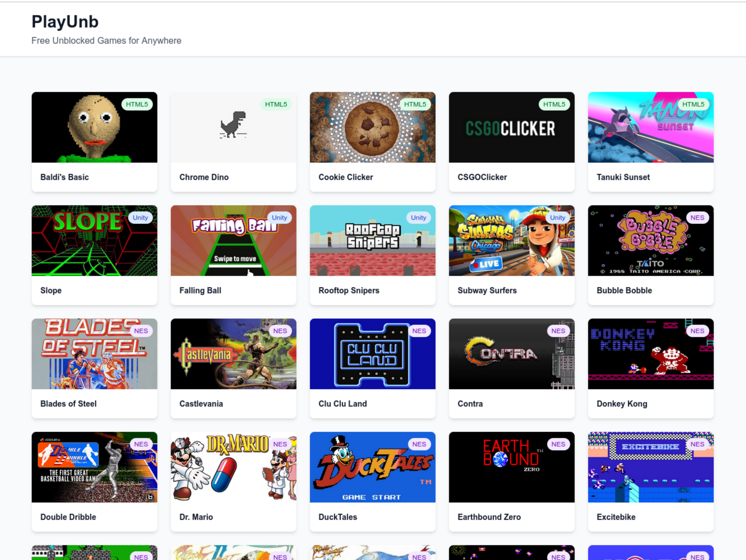Click the Tanuki Sunset title text

coord(623,177)
